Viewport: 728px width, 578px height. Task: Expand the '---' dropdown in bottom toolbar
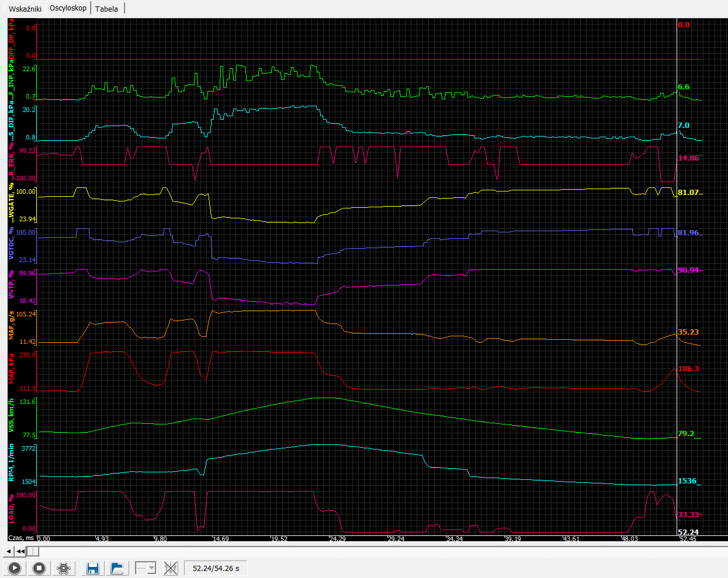point(145,568)
